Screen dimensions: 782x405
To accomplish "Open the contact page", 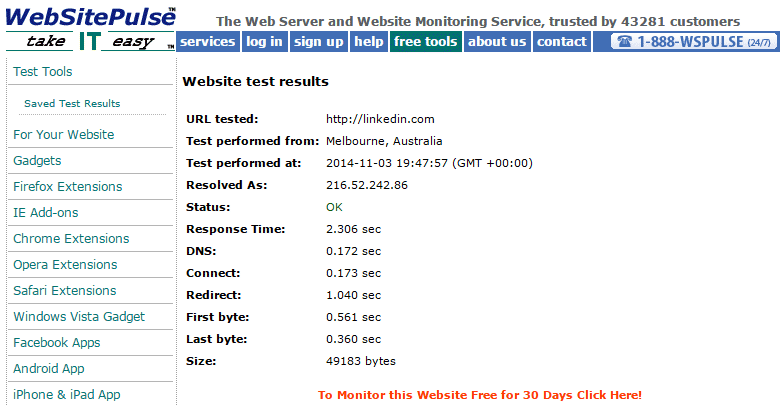I will [562, 41].
